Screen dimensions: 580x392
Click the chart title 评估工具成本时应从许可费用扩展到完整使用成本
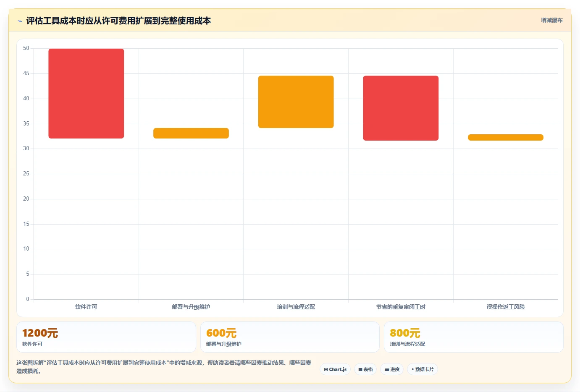[x=118, y=21]
